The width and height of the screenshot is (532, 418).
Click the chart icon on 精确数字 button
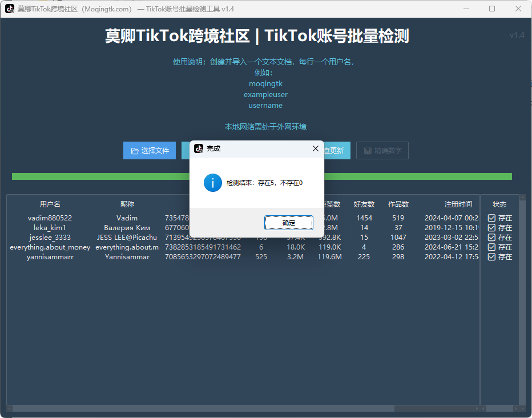[x=367, y=151]
